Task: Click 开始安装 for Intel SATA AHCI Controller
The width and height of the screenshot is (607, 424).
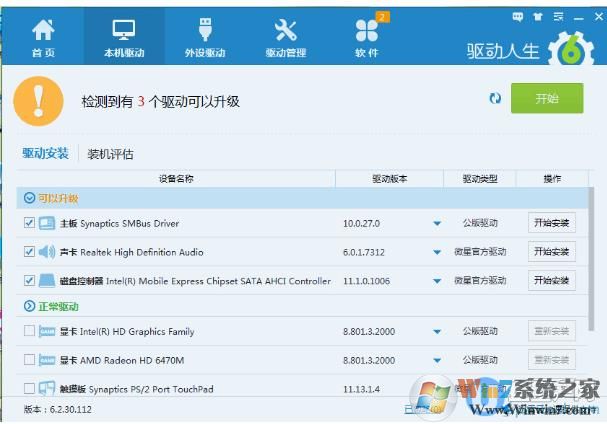Action: (552, 280)
